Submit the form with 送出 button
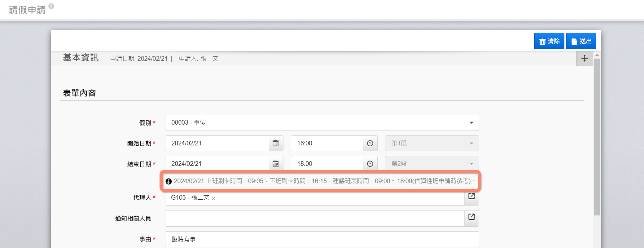The height and width of the screenshot is (248, 644). tap(581, 41)
